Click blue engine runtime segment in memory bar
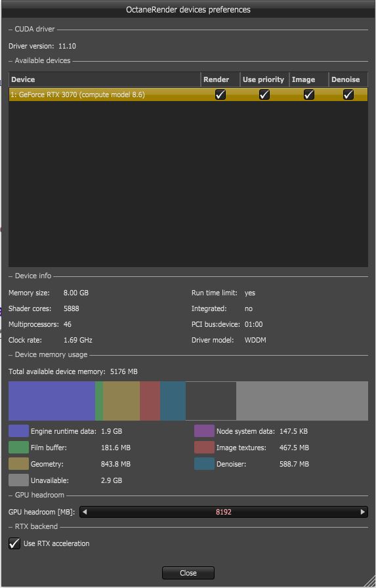 [x=52, y=401]
